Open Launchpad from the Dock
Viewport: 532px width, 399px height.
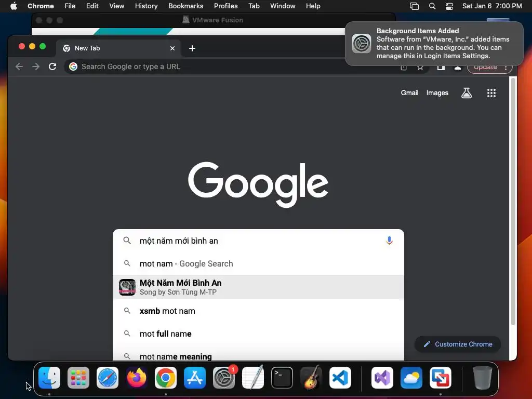tap(78, 378)
